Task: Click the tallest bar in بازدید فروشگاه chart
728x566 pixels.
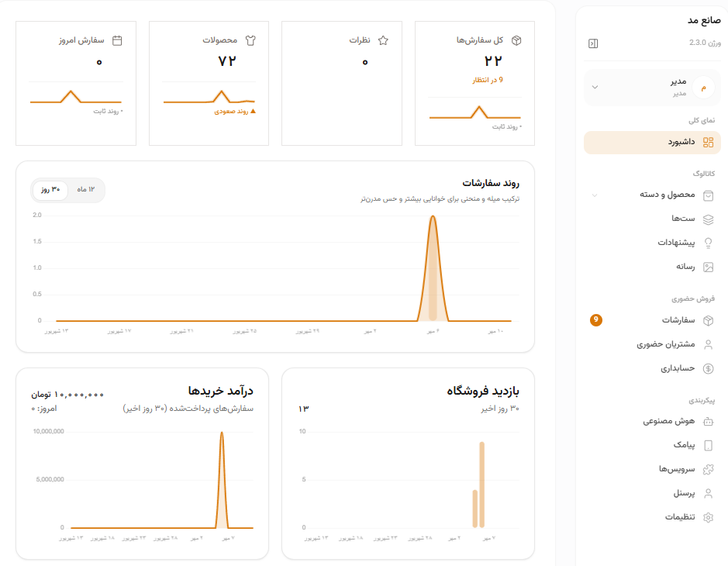Action: [482, 485]
